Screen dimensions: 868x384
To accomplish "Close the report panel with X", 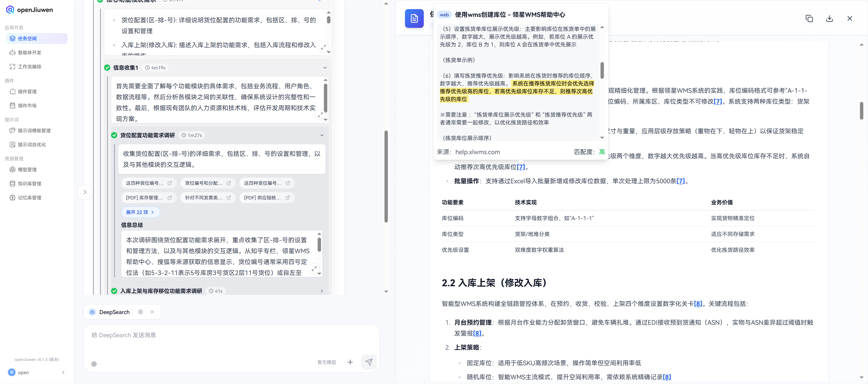I will coord(850,18).
